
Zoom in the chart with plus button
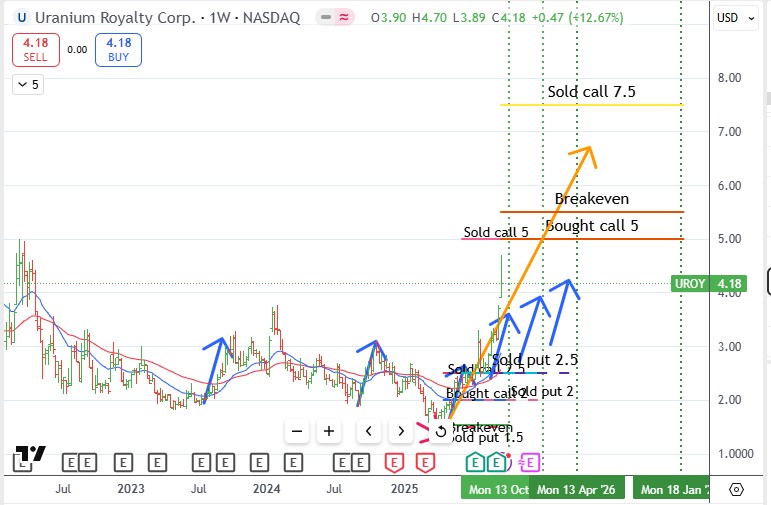(329, 431)
